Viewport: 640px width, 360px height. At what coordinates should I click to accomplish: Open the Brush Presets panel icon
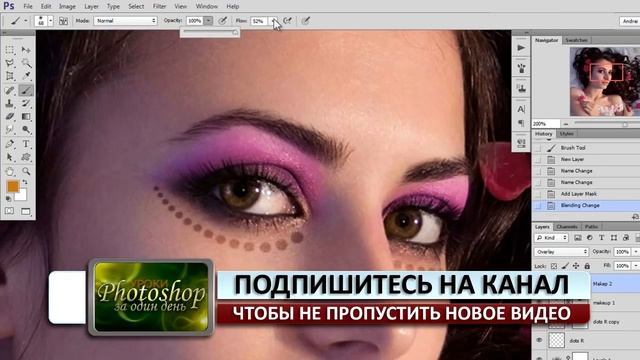(x=521, y=68)
